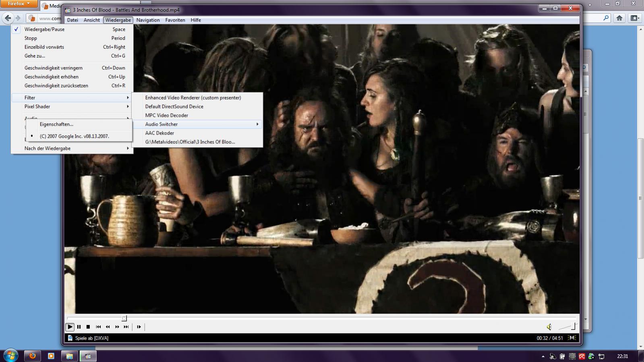Viewport: 644px width, 362px height.
Task: Open Windows Media Player from taskbar
Action: [51, 356]
